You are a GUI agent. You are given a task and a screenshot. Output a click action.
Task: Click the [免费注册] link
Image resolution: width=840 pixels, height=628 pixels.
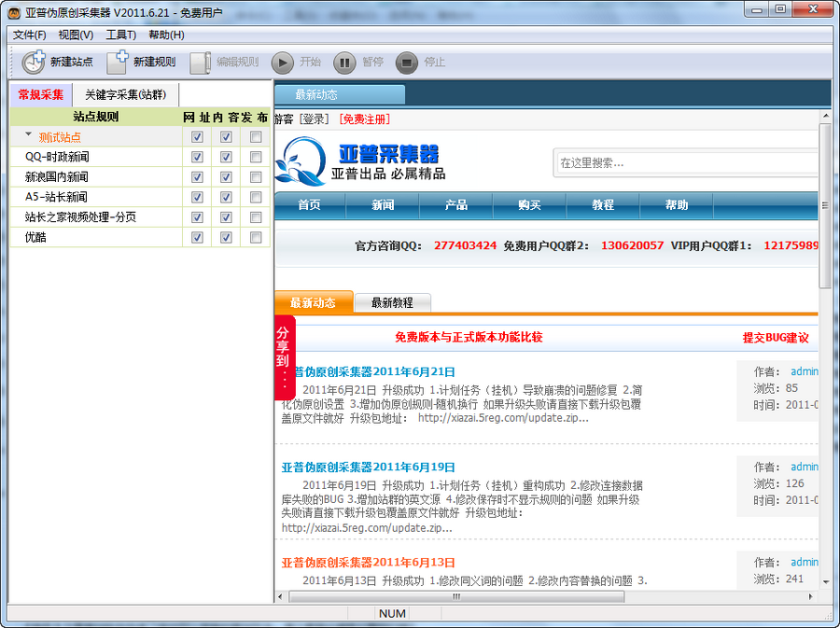pos(365,119)
